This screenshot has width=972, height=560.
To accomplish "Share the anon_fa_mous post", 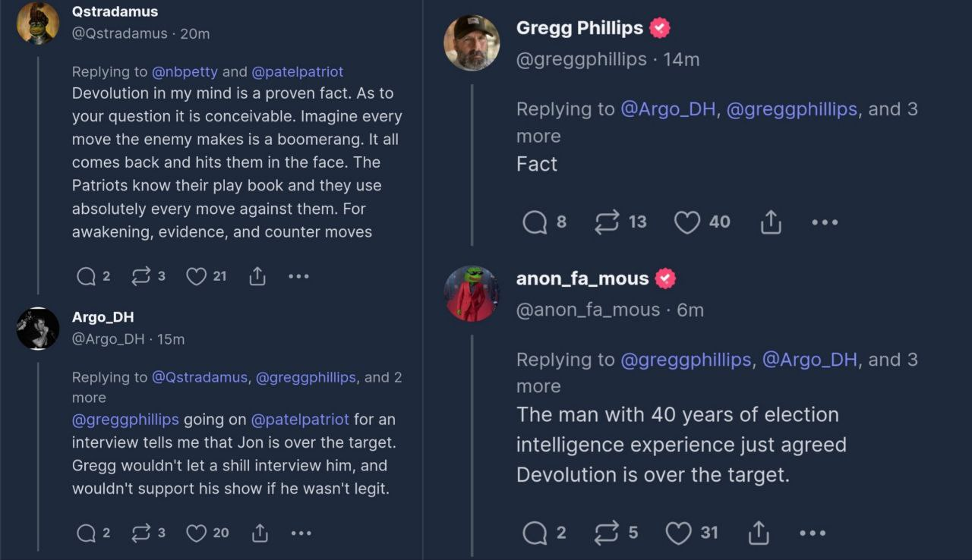I will 759,533.
